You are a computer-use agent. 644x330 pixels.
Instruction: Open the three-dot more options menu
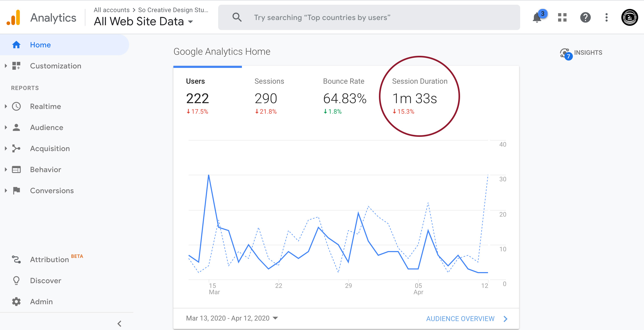[607, 17]
